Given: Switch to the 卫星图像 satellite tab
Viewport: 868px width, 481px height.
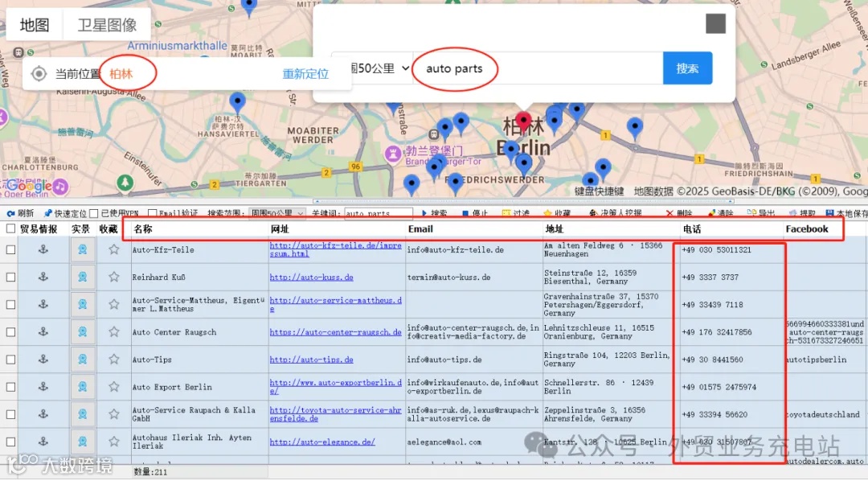Looking at the screenshot, I should click(107, 25).
